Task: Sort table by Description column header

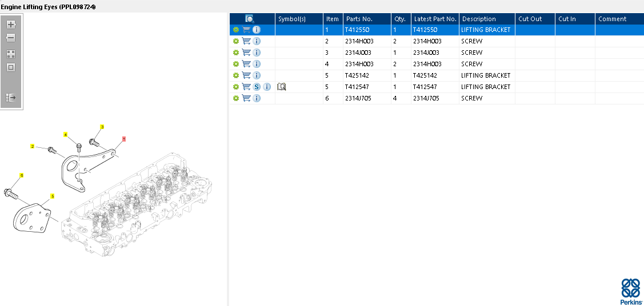Action: click(479, 19)
